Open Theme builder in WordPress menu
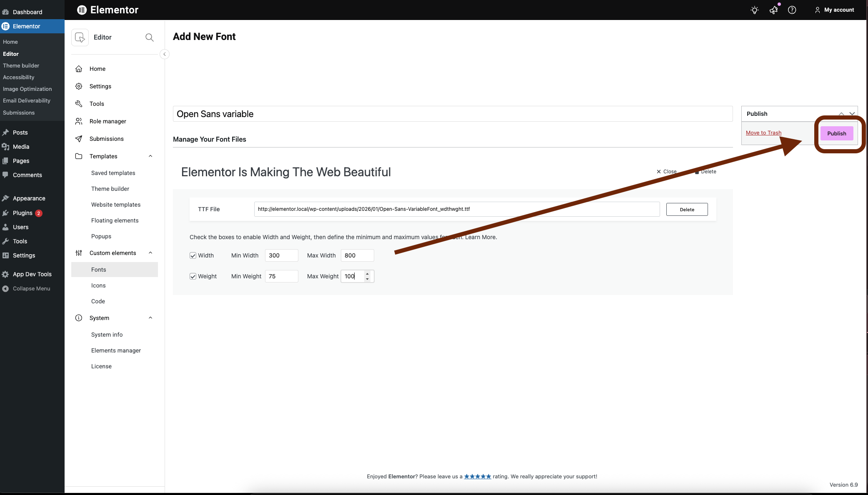Viewport: 868px width, 495px height. coord(21,65)
